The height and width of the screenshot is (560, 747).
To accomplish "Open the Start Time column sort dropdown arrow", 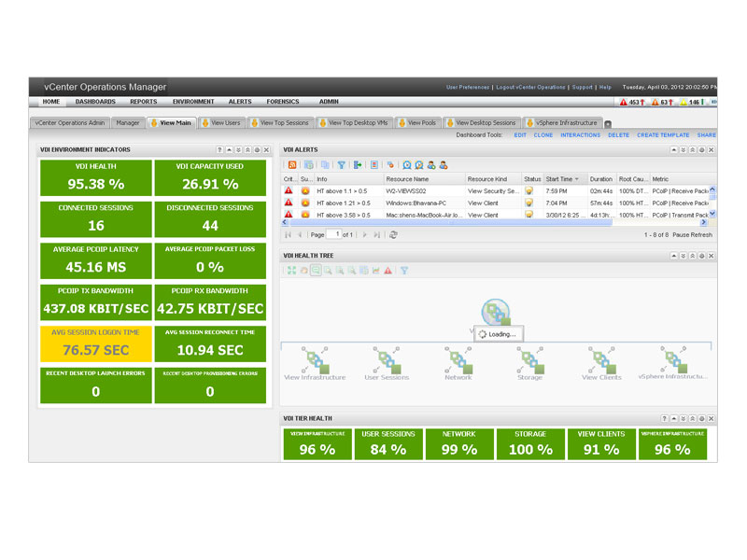I will click(x=577, y=179).
